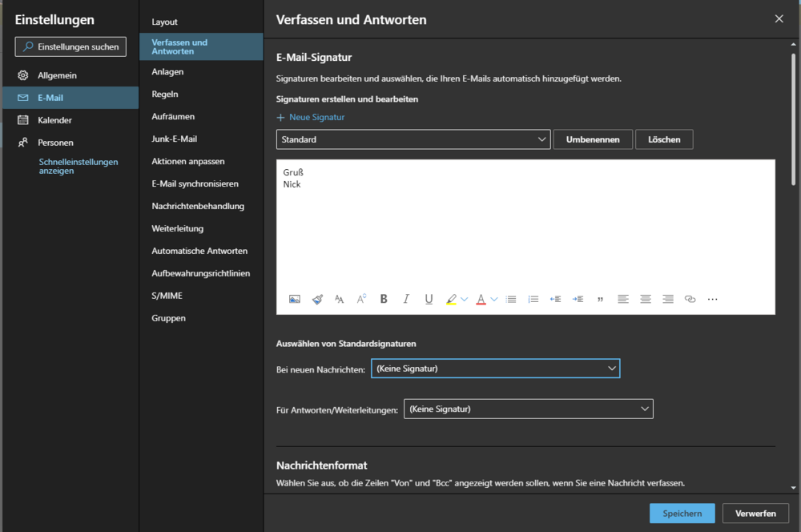Center align the signature text
The height and width of the screenshot is (532, 801).
tap(646, 300)
